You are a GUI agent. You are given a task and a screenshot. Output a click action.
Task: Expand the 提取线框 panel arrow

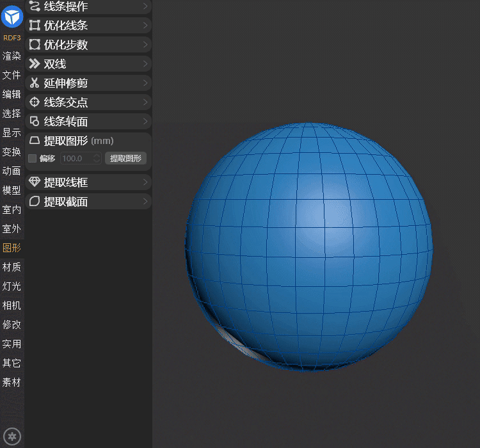[x=146, y=182]
